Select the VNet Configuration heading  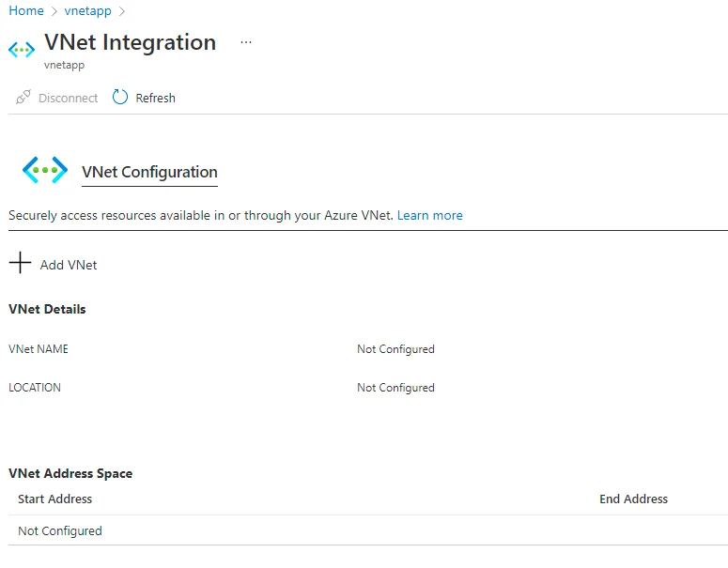pyautogui.click(x=149, y=172)
